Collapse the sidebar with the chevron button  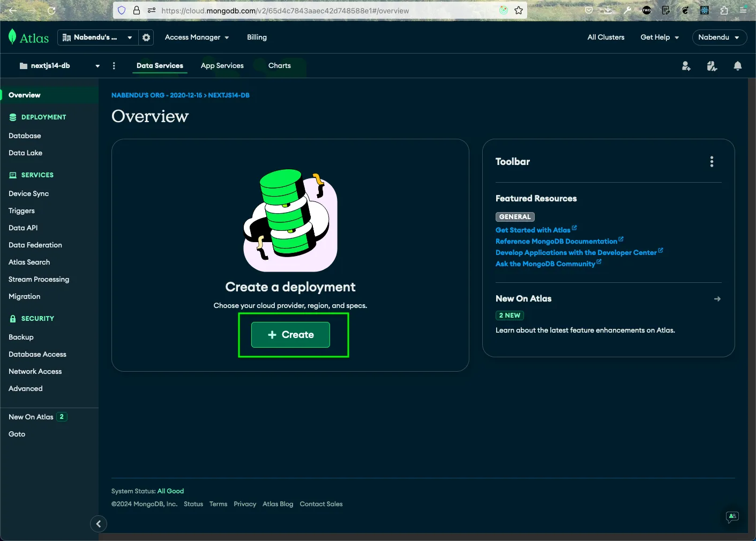pyautogui.click(x=99, y=524)
